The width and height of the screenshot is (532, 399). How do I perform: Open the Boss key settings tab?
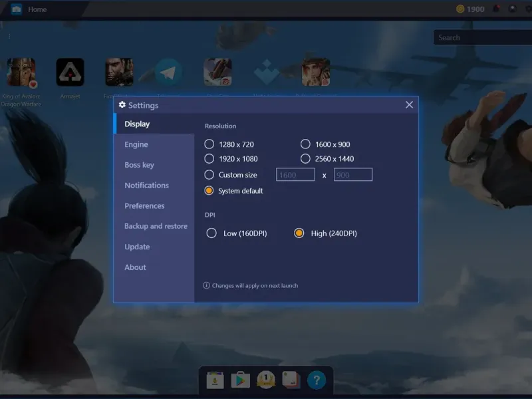click(x=154, y=165)
